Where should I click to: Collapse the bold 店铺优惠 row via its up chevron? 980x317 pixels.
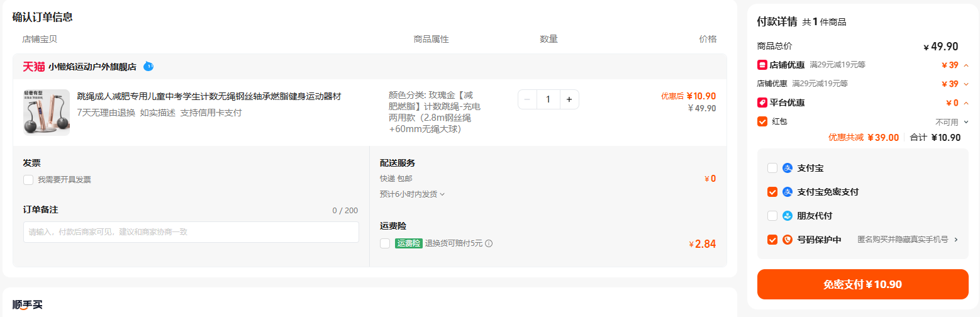point(966,65)
